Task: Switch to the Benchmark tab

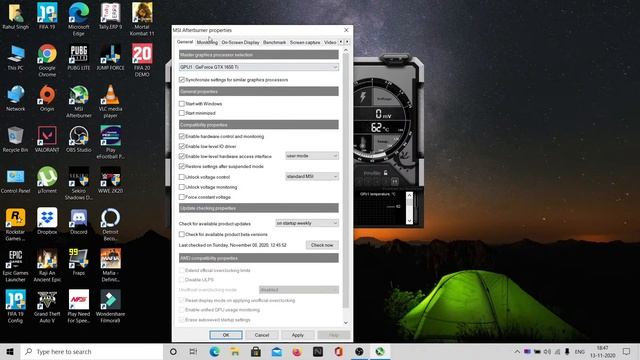Action: click(x=274, y=42)
